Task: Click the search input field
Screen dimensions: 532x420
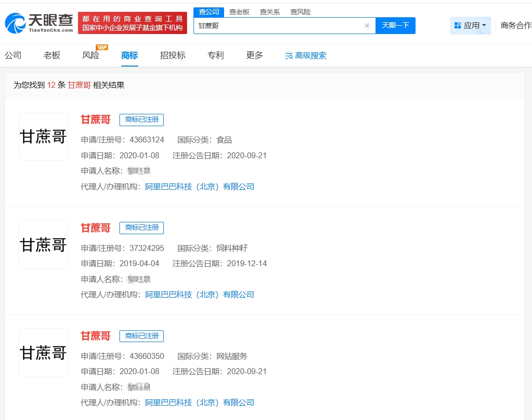Action: [279, 26]
